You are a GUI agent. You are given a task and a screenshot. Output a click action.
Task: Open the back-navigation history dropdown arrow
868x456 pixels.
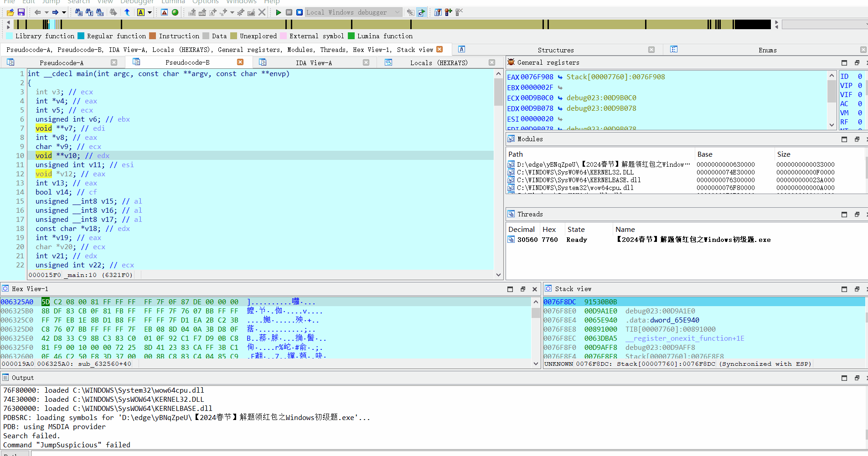[x=46, y=12]
